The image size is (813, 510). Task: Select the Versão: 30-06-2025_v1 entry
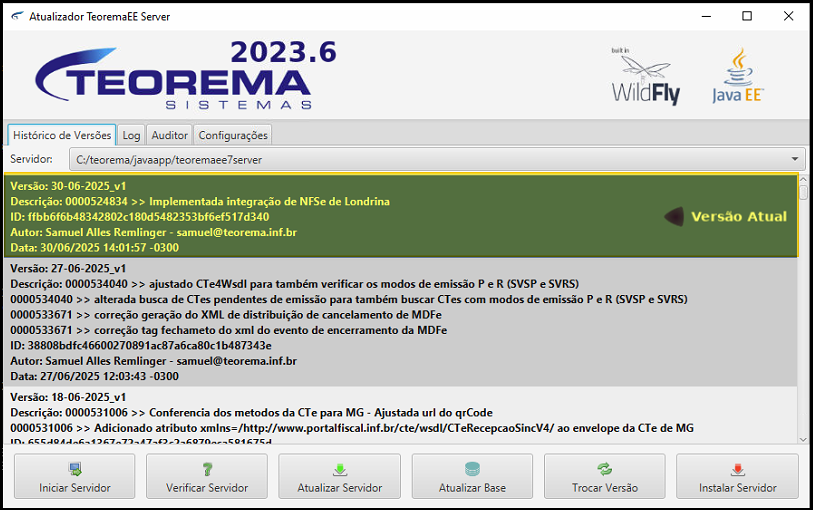(401, 216)
